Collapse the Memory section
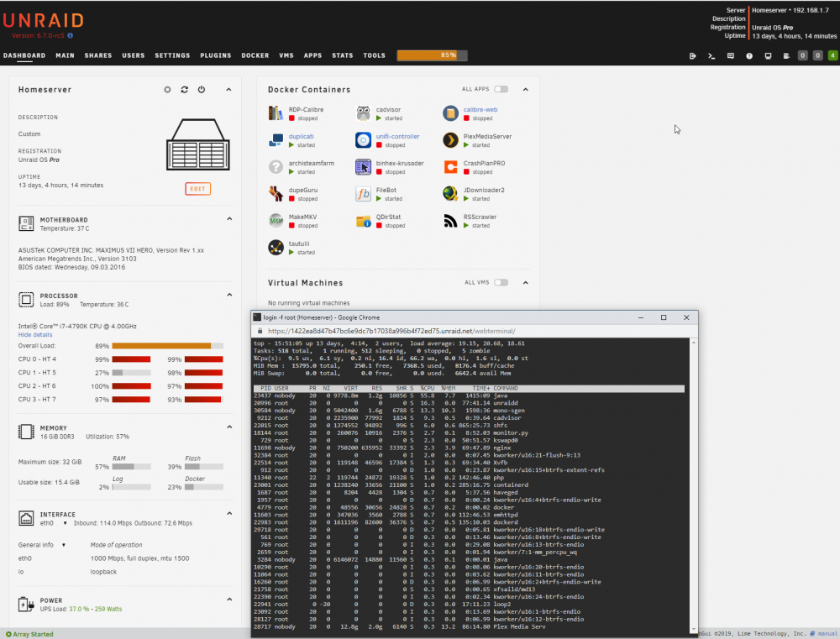Viewport: 840px width, 639px height. pyautogui.click(x=229, y=427)
